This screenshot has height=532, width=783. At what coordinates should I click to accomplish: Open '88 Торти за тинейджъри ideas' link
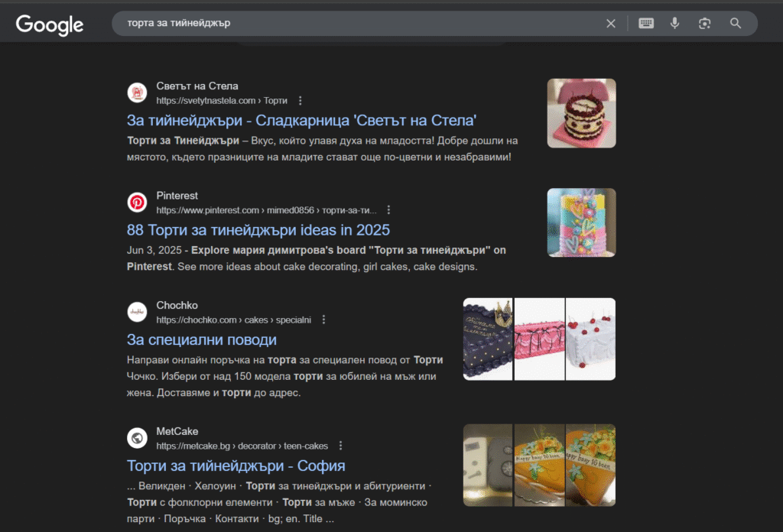tap(258, 230)
